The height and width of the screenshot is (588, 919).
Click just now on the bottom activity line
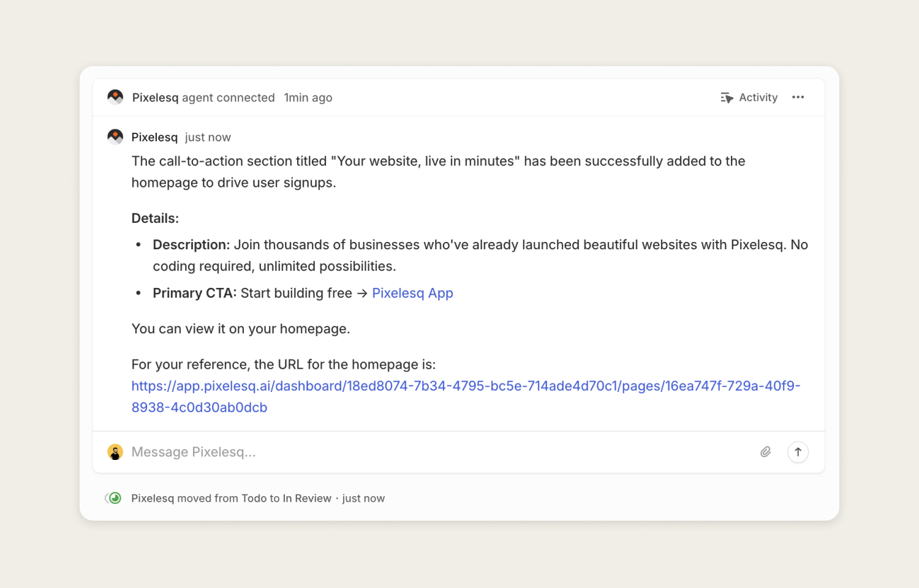point(364,498)
